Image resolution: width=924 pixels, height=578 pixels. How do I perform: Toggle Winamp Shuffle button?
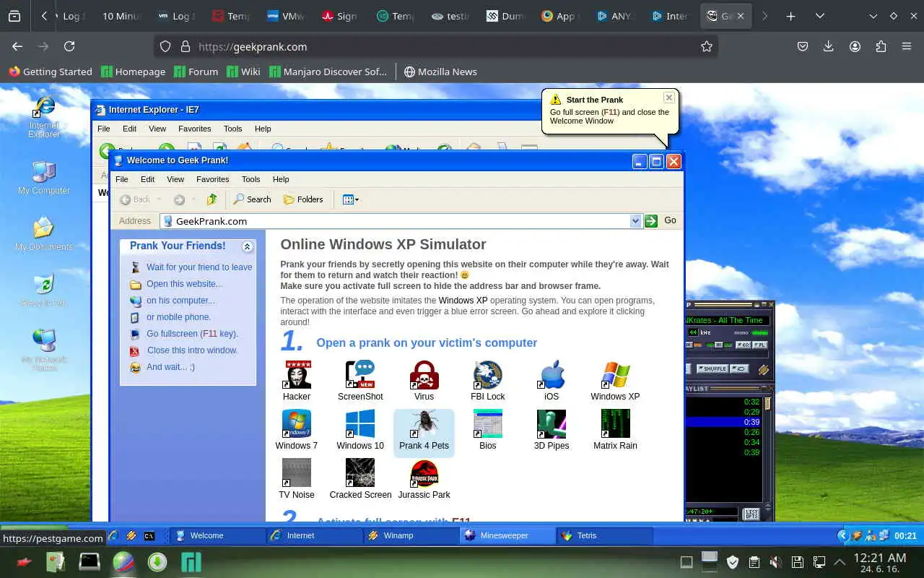pos(712,368)
